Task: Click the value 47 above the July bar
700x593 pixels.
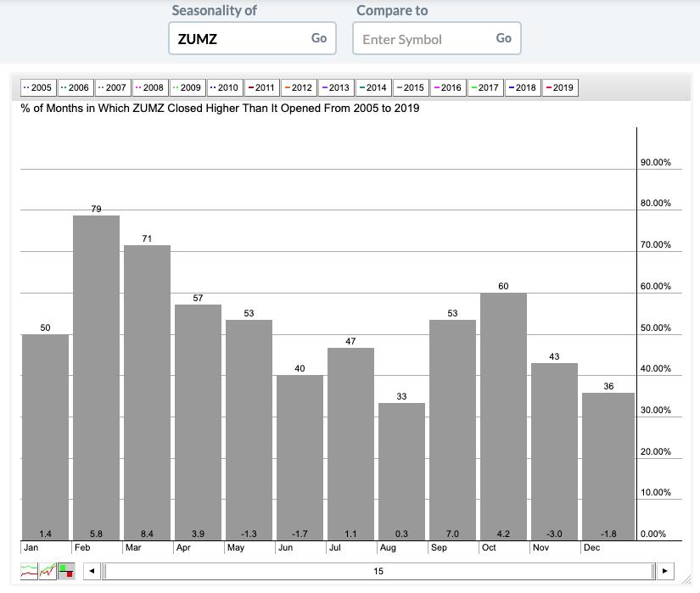Action: pos(350,341)
